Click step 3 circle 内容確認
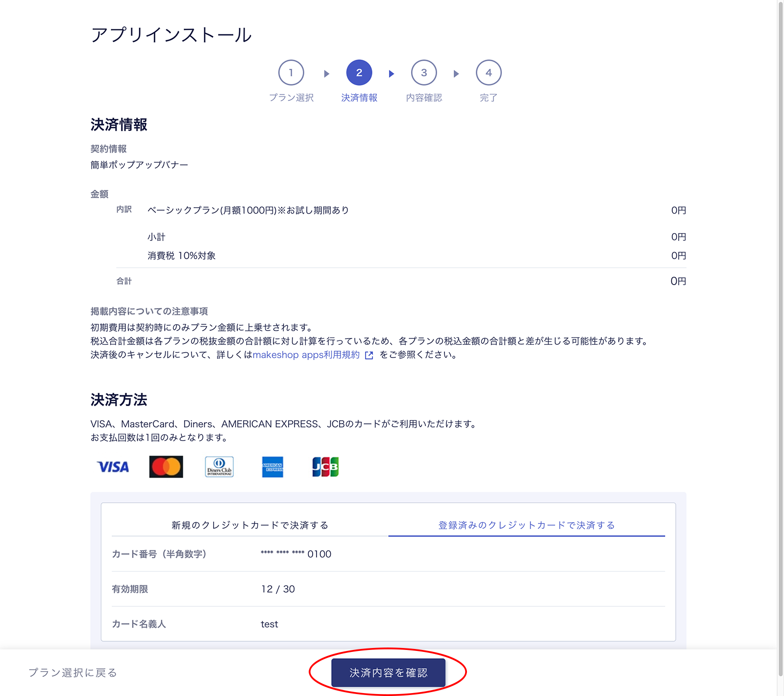This screenshot has height=696, width=784. coord(424,73)
